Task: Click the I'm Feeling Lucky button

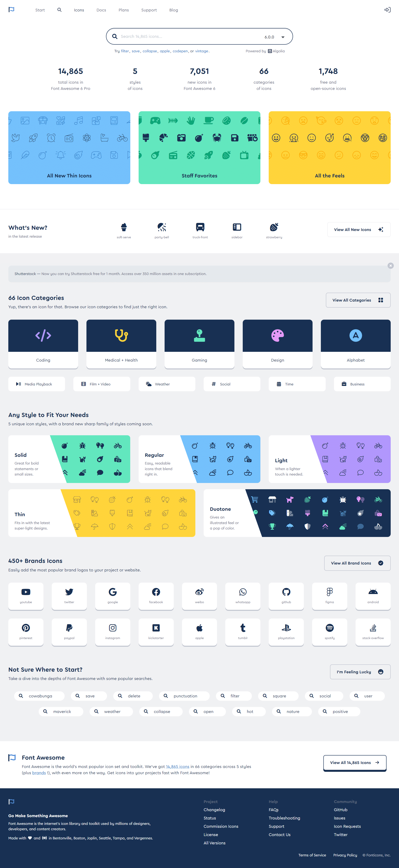Action: click(360, 672)
